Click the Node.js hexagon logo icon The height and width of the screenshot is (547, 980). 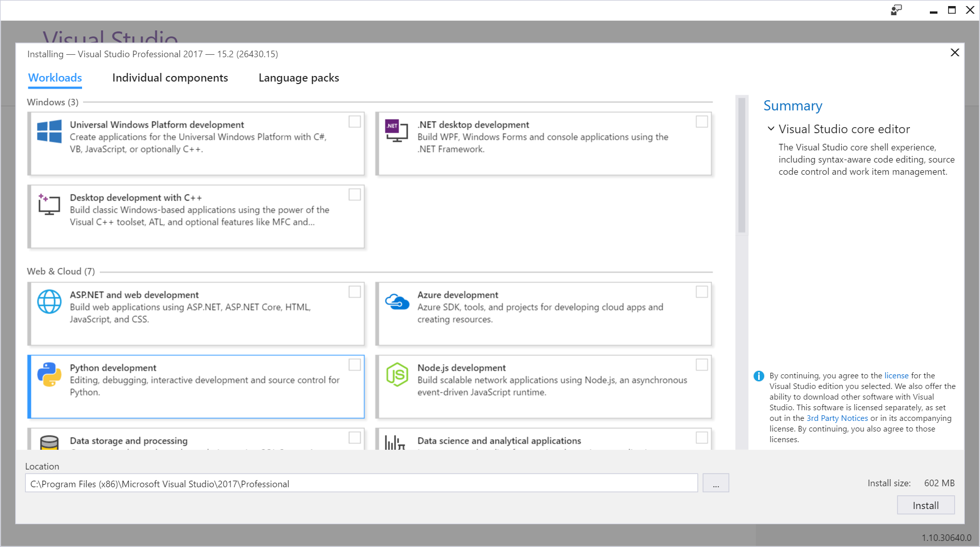[x=397, y=374]
